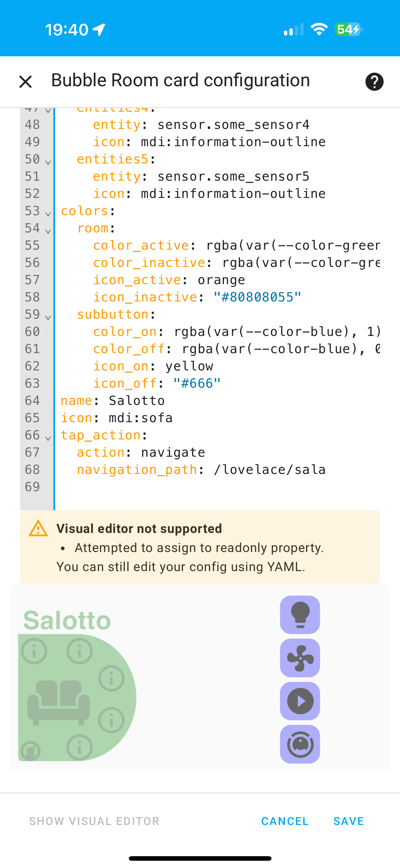Collapse the room block on line 54
The image size is (400, 868).
(x=48, y=231)
